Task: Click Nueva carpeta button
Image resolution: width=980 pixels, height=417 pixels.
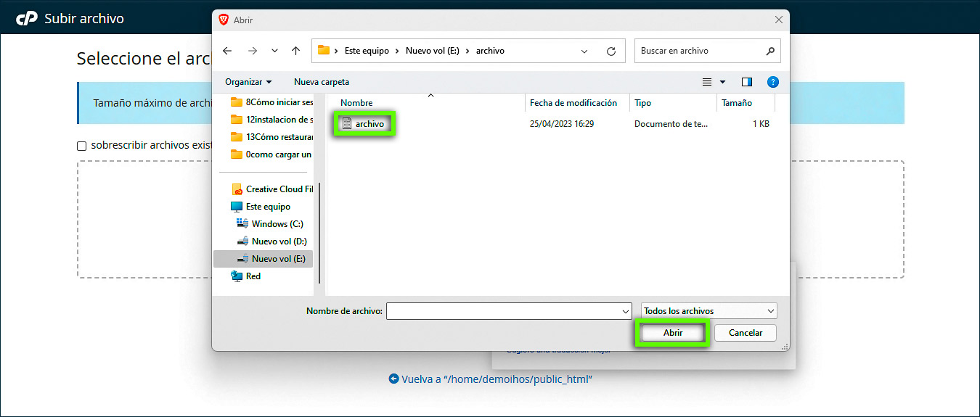Action: click(x=322, y=82)
